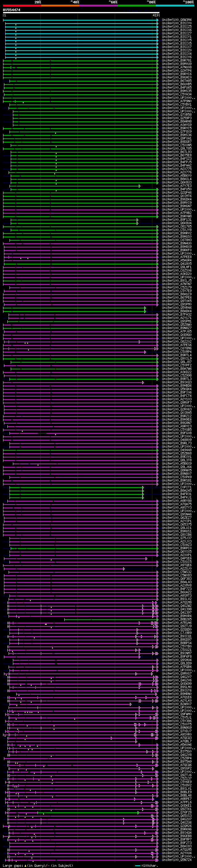Select hit label UniRef100_A7QBL7
This screenshot has width=197, height=868.
coord(177,741)
